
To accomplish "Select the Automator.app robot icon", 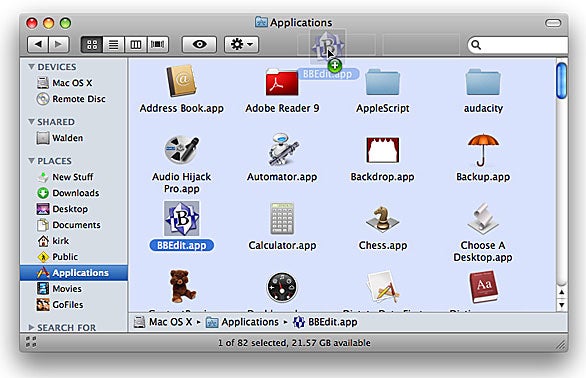I will click(x=283, y=149).
